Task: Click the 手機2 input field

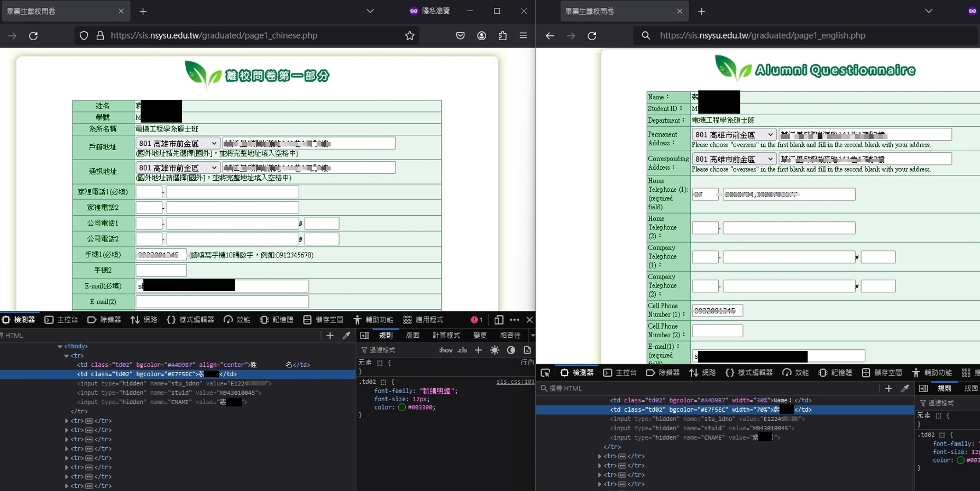Action: (x=161, y=270)
